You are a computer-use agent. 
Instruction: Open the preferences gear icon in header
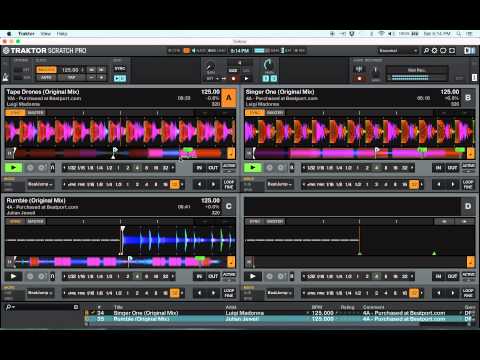434,51
